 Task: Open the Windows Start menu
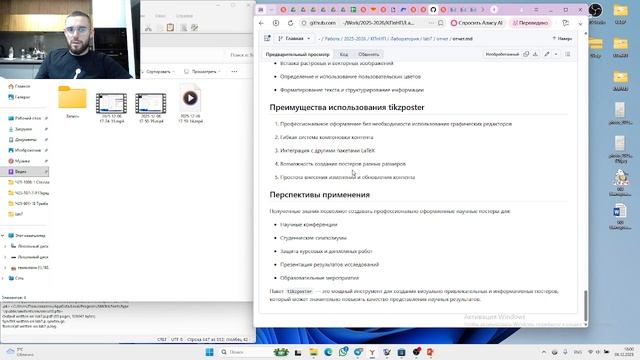[209, 352]
